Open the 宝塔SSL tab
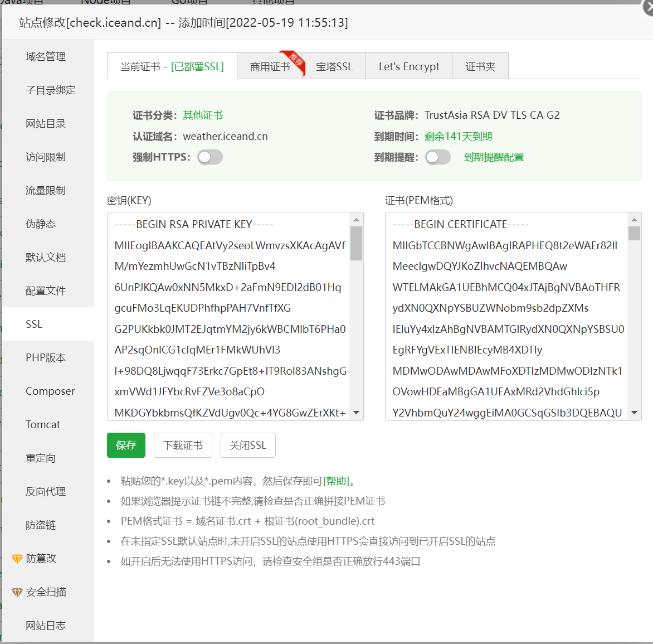This screenshot has height=644, width=653. point(334,67)
